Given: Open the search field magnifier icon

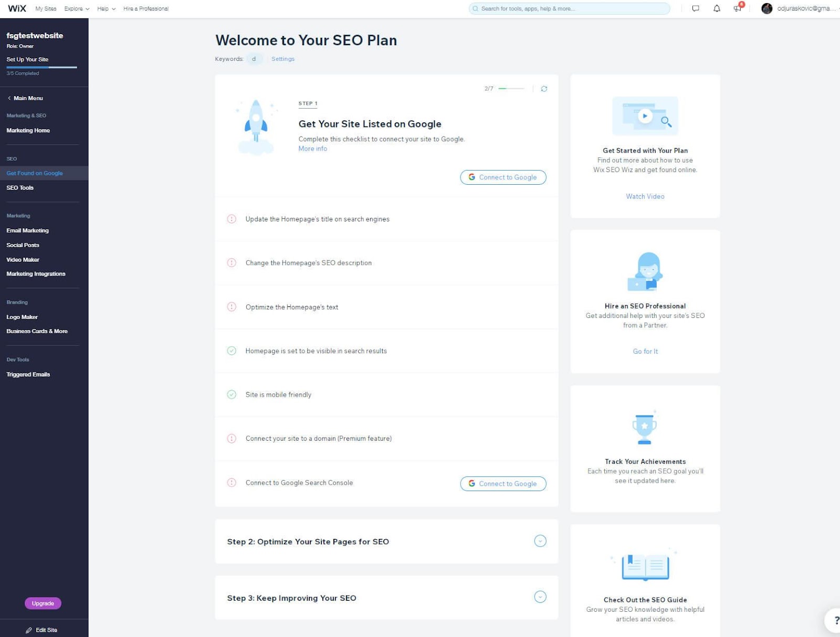Looking at the screenshot, I should click(475, 8).
